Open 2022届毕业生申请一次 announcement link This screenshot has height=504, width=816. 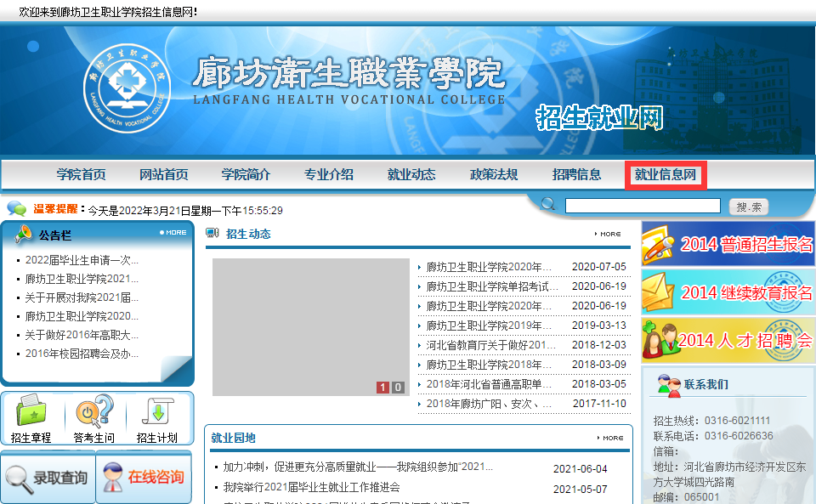(x=82, y=260)
